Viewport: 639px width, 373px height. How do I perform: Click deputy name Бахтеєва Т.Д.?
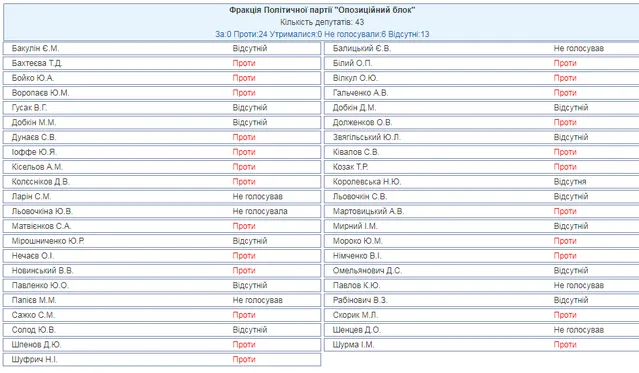(x=37, y=63)
